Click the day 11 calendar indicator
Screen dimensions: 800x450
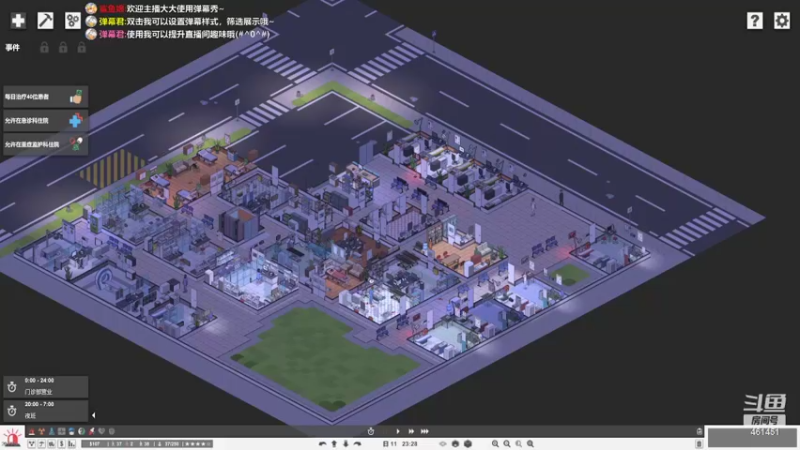(390, 444)
